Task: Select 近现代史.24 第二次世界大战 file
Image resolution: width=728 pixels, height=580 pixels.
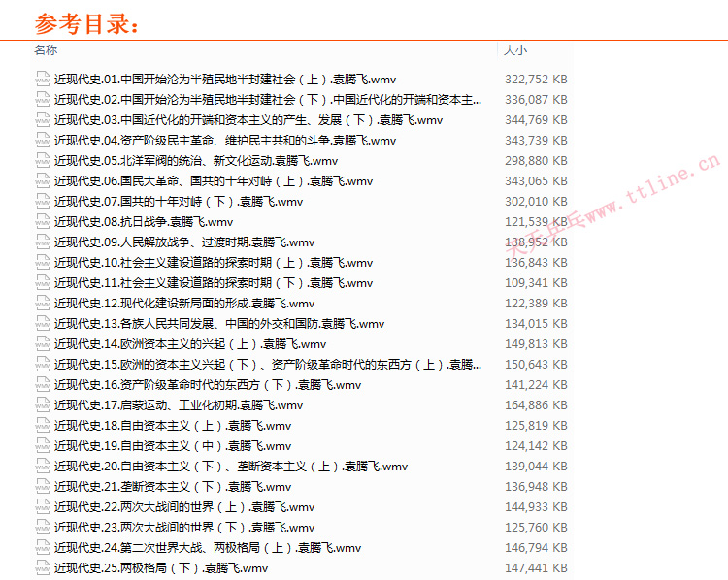Action: (x=207, y=548)
